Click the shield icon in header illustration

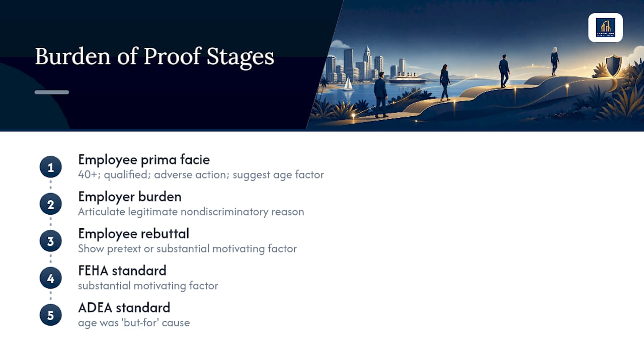point(613,66)
